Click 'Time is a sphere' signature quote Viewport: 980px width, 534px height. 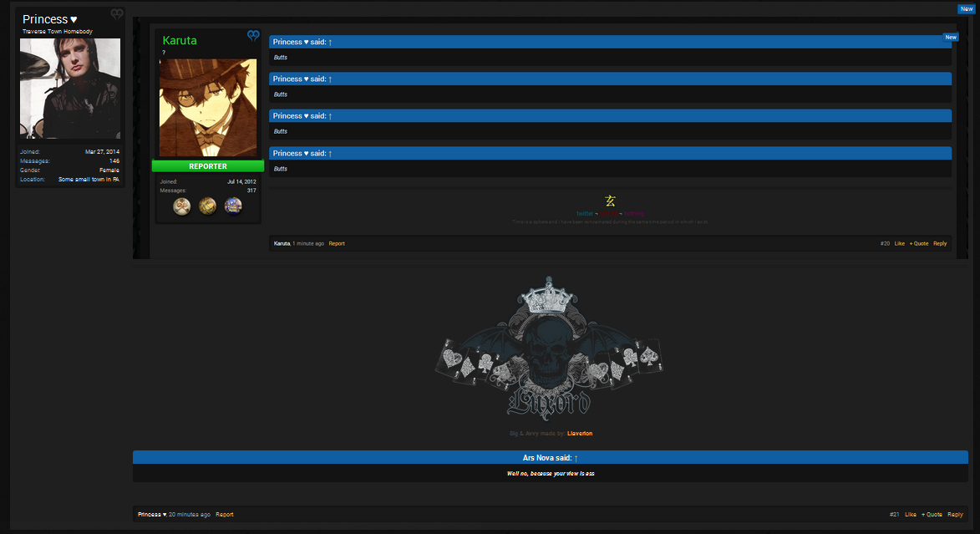[x=610, y=222]
